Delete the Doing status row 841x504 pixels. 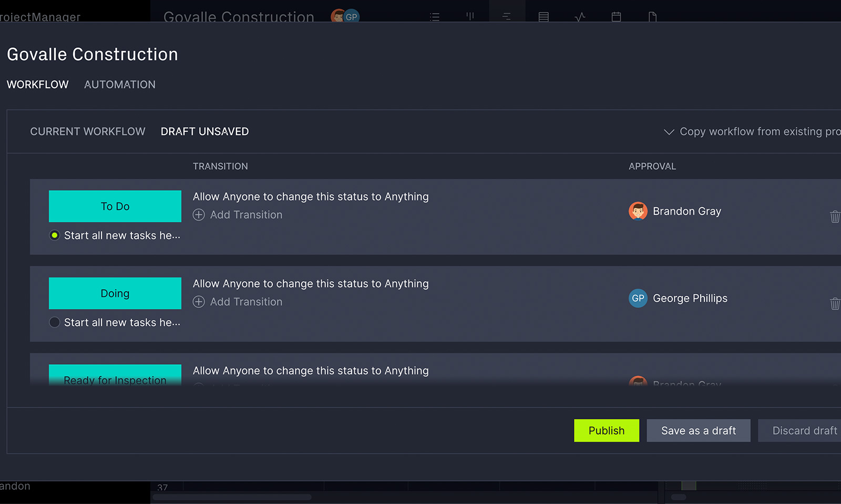[835, 303]
